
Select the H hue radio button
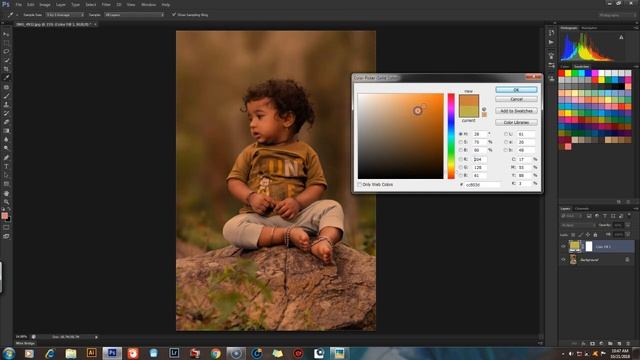pyautogui.click(x=461, y=134)
